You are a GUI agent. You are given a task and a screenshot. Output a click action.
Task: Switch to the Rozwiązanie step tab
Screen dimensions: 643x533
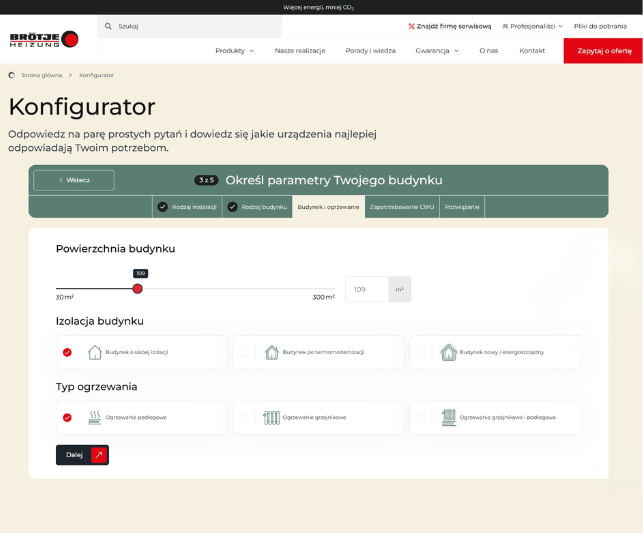coord(462,207)
